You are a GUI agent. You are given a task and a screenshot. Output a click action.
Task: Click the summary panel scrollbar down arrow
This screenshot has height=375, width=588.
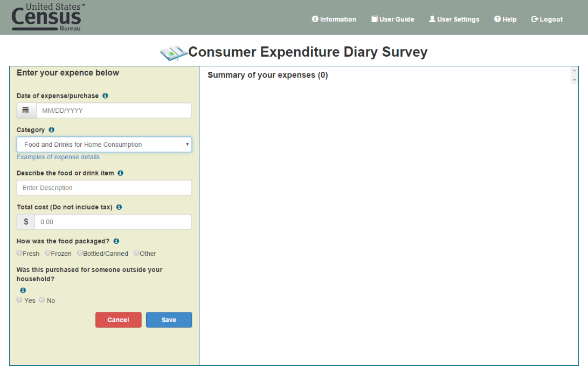click(x=574, y=80)
